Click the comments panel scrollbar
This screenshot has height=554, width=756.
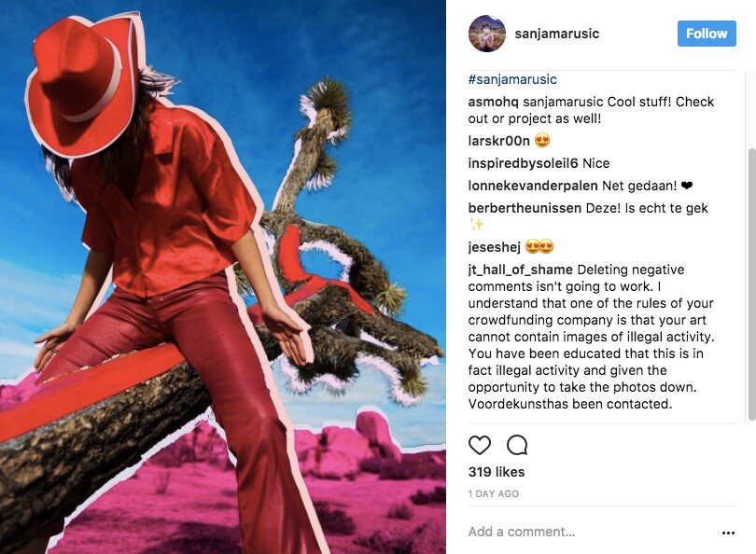point(751,284)
